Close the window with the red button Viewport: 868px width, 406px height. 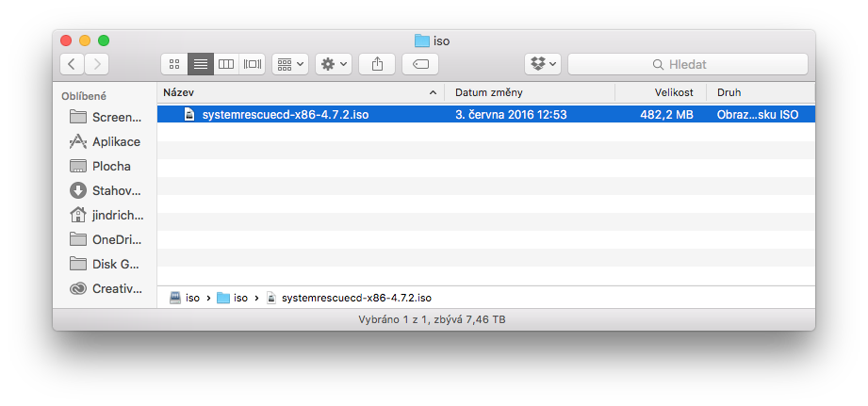66,41
